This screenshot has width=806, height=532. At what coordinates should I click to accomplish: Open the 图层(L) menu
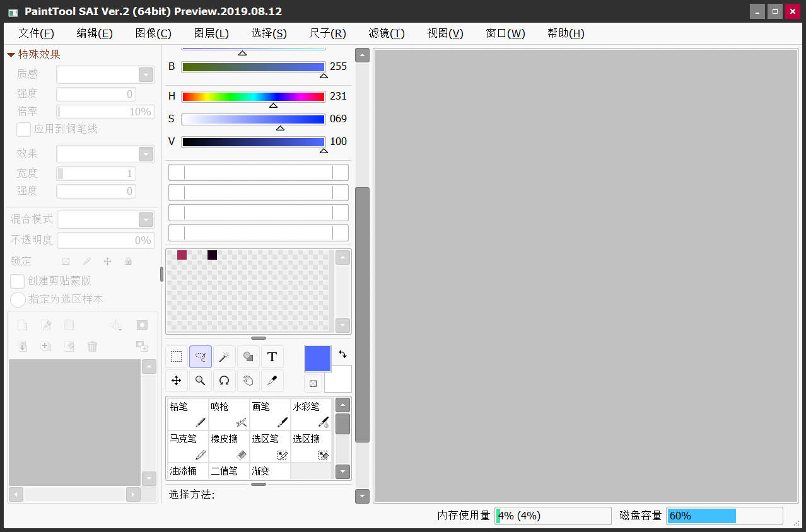211,33
